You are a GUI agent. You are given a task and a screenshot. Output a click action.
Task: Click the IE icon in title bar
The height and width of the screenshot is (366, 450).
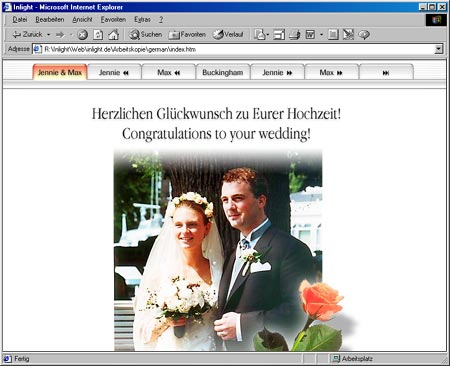pyautogui.click(x=7, y=7)
